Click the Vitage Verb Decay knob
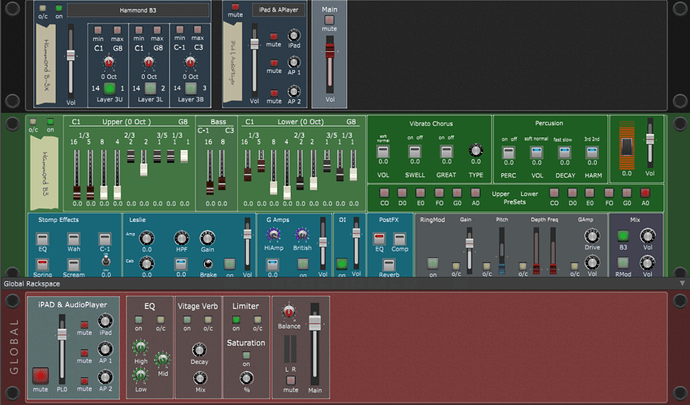The width and height of the screenshot is (690, 405). tap(199, 350)
